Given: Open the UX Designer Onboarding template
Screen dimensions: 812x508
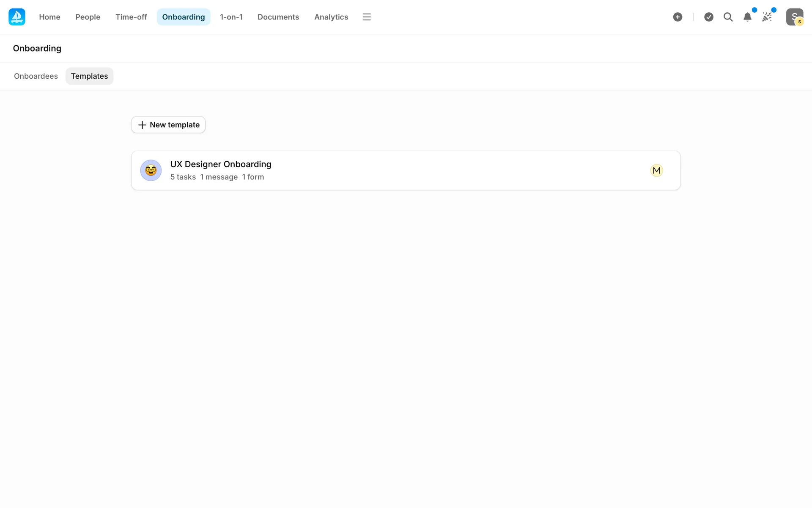Looking at the screenshot, I should (x=221, y=164).
